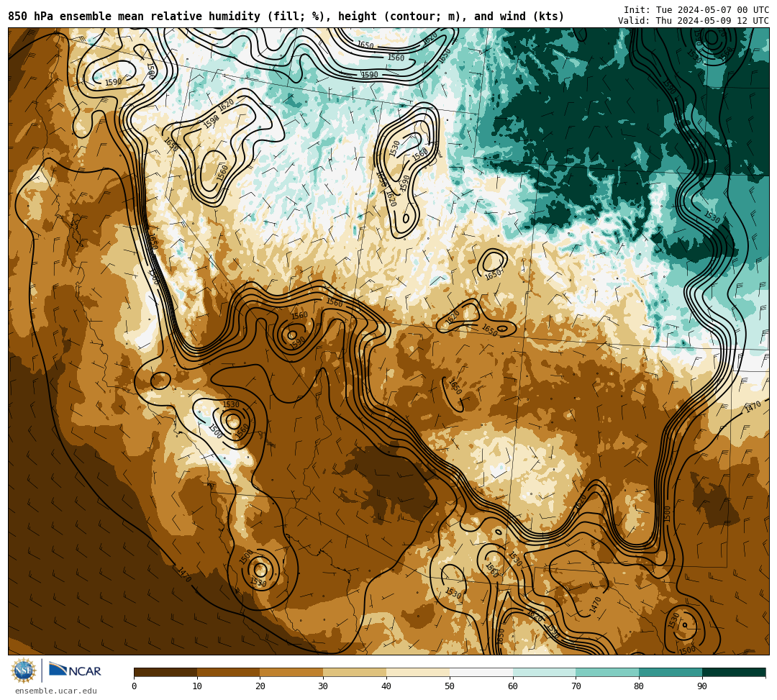777x700 pixels.
Task: Click the colorbar tick label 80
Action: [640, 686]
